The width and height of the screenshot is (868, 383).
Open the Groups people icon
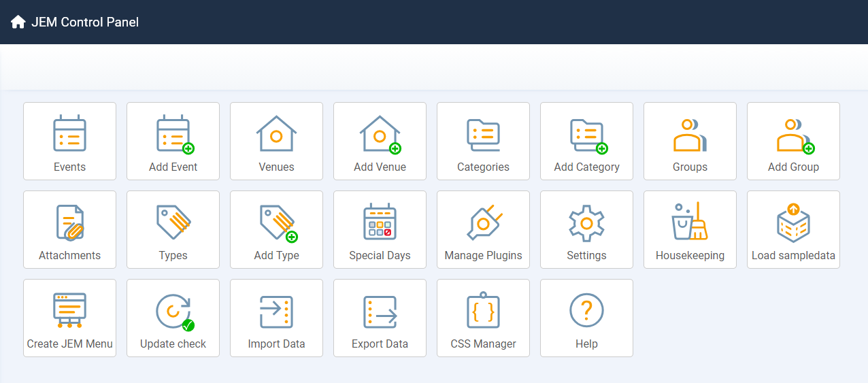coord(690,135)
